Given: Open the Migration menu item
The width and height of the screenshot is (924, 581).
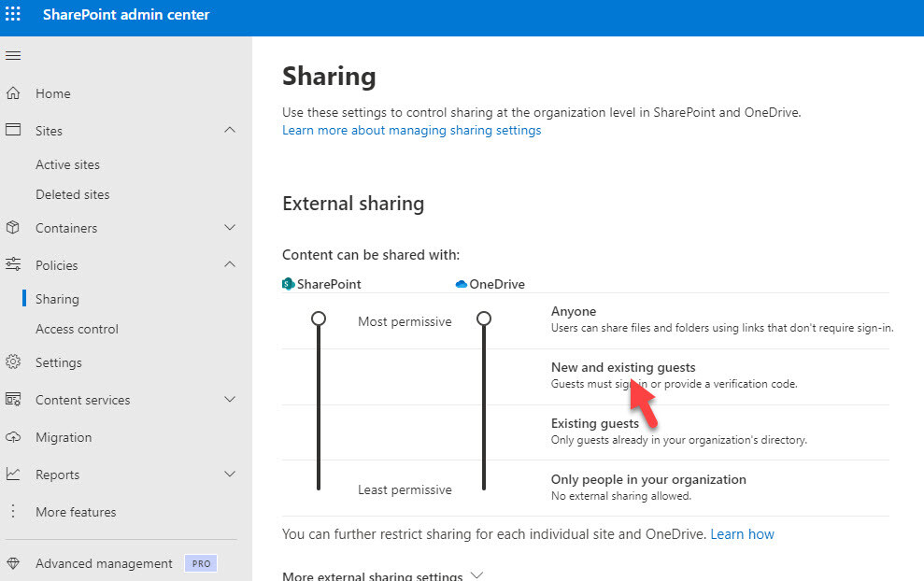Looking at the screenshot, I should (64, 438).
